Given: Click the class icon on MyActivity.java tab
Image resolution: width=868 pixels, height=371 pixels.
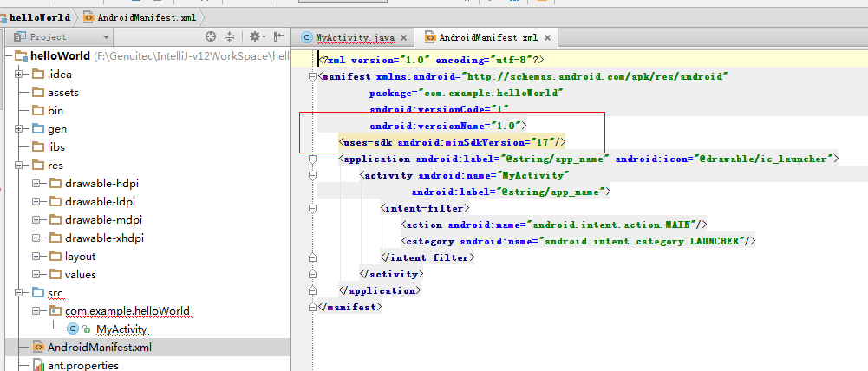Looking at the screenshot, I should 306,37.
